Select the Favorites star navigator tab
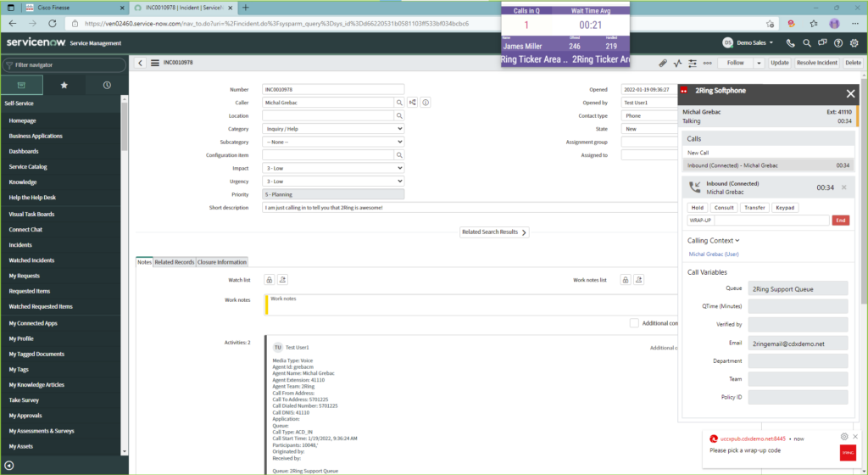 [x=64, y=86]
